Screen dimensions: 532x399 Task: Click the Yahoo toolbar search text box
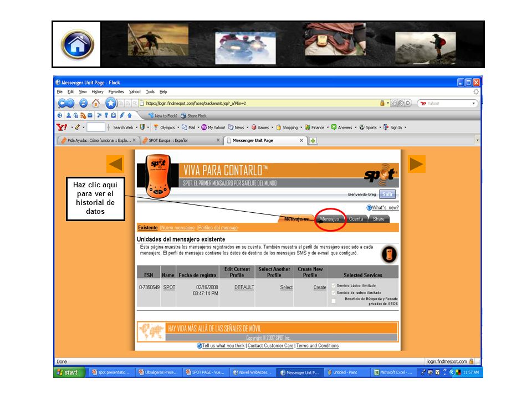(x=96, y=127)
